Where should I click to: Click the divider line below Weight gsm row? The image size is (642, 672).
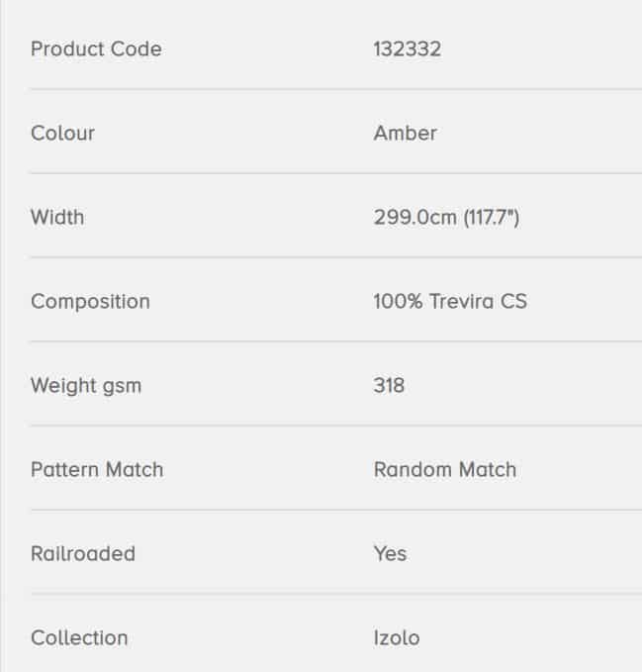click(x=335, y=426)
